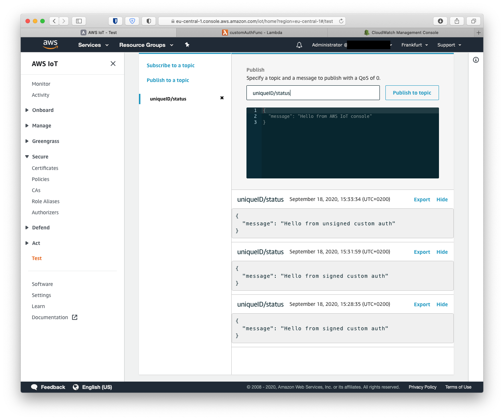This screenshot has width=504, height=420.
Task: Select Test in the sidebar
Action: point(37,258)
